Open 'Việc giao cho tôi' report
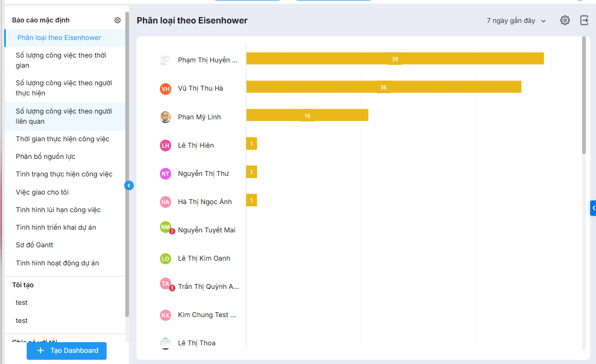The width and height of the screenshot is (596, 364). click(x=42, y=192)
